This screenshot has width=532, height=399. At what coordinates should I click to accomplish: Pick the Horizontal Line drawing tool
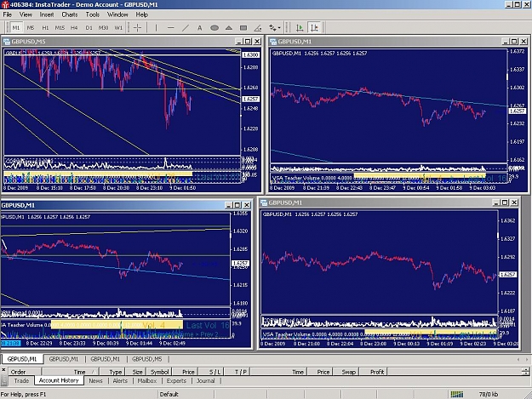tap(170, 28)
